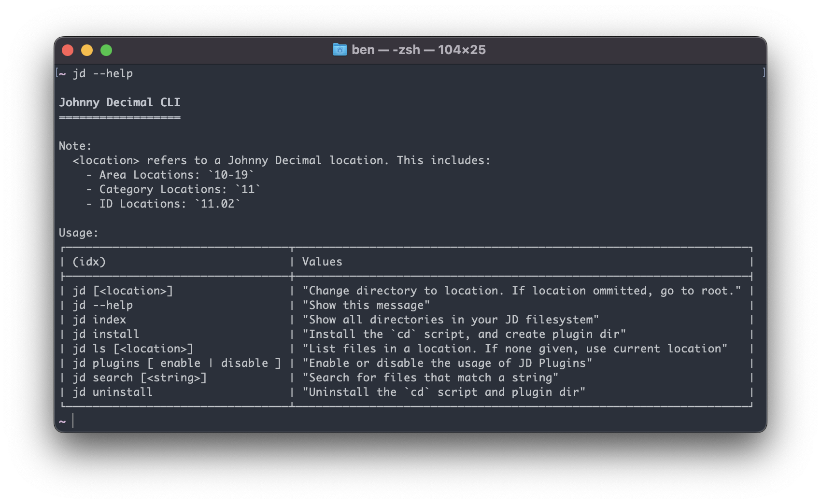Click the "(idx)" table header

89,262
